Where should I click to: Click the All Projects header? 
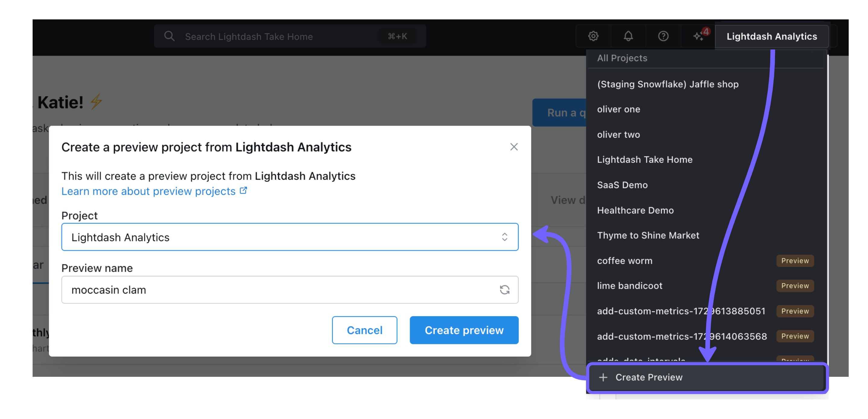pyautogui.click(x=622, y=58)
